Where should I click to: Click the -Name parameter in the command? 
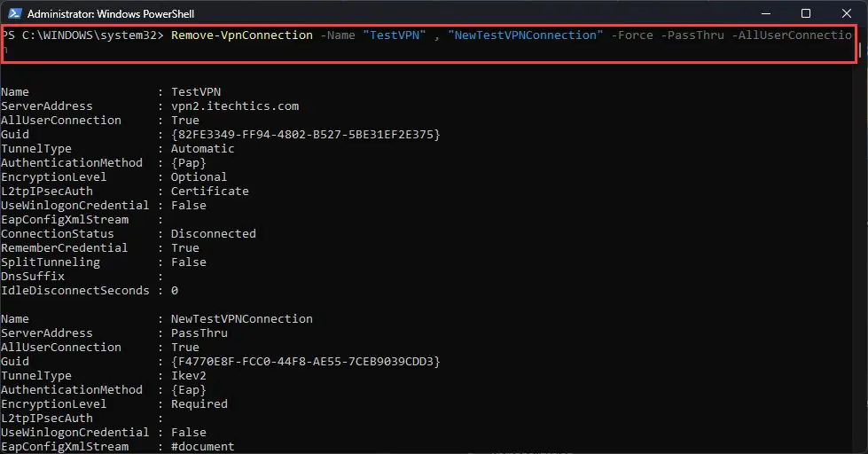pos(338,35)
